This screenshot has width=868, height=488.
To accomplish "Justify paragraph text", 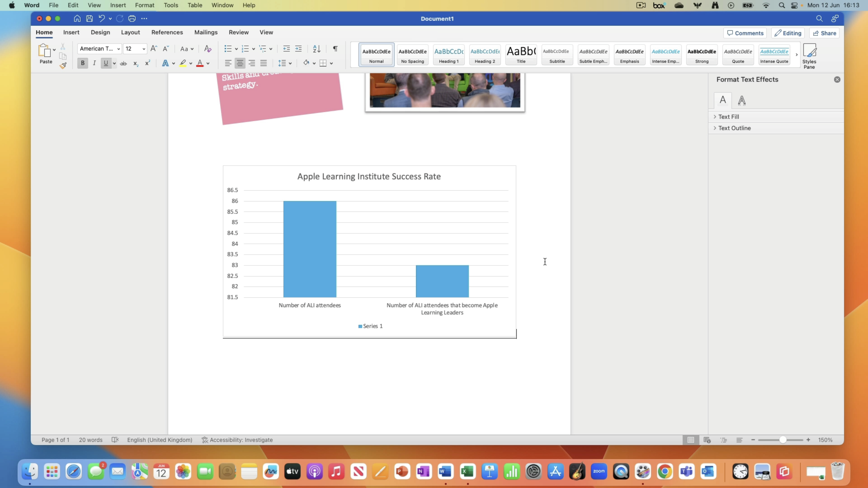I will 263,63.
